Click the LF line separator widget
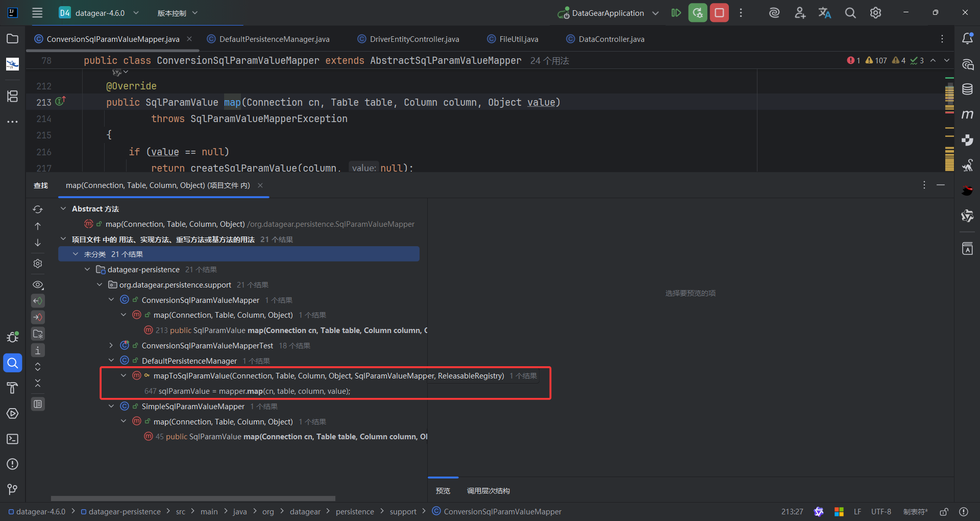The image size is (980, 521). [857, 512]
